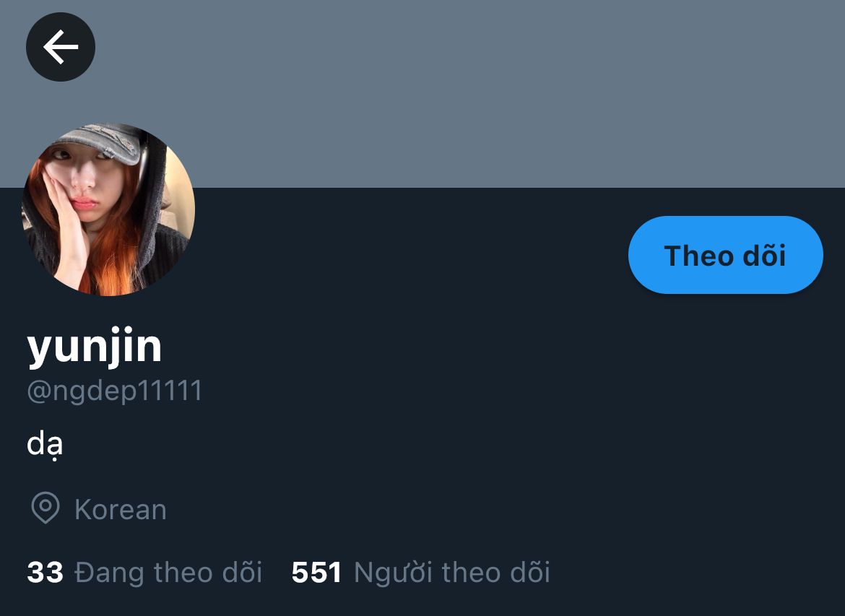
Task: Open the 551 Người theo dõi list
Action: coord(421,573)
